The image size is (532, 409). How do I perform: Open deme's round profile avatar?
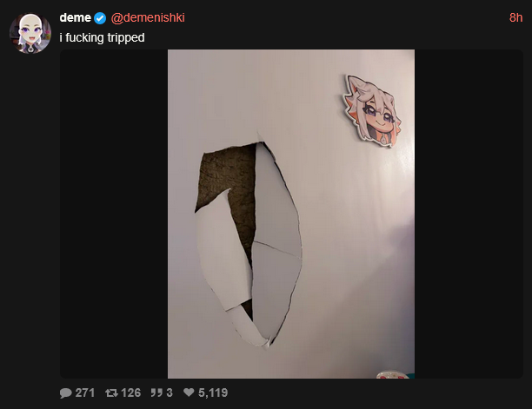click(30, 33)
